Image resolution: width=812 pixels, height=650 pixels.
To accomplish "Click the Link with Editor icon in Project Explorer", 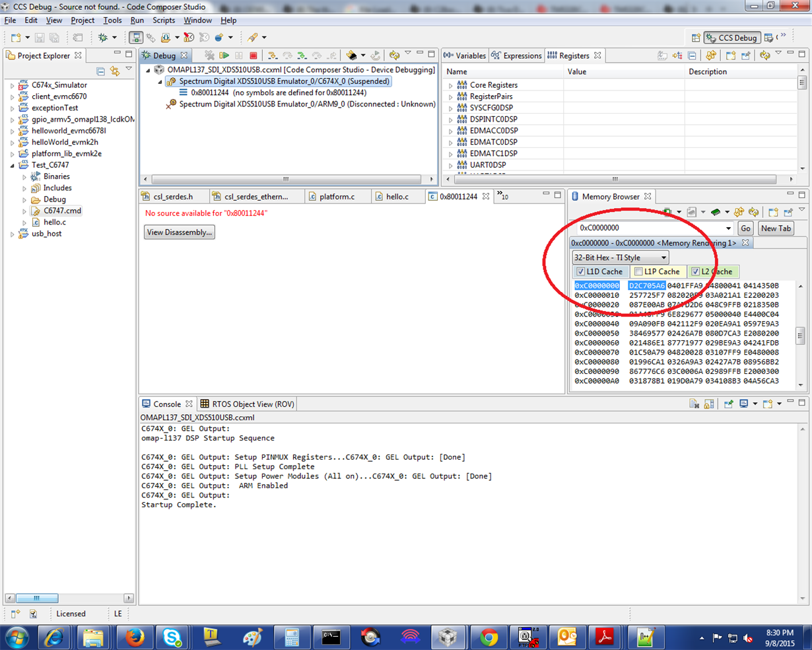I will coord(115,71).
